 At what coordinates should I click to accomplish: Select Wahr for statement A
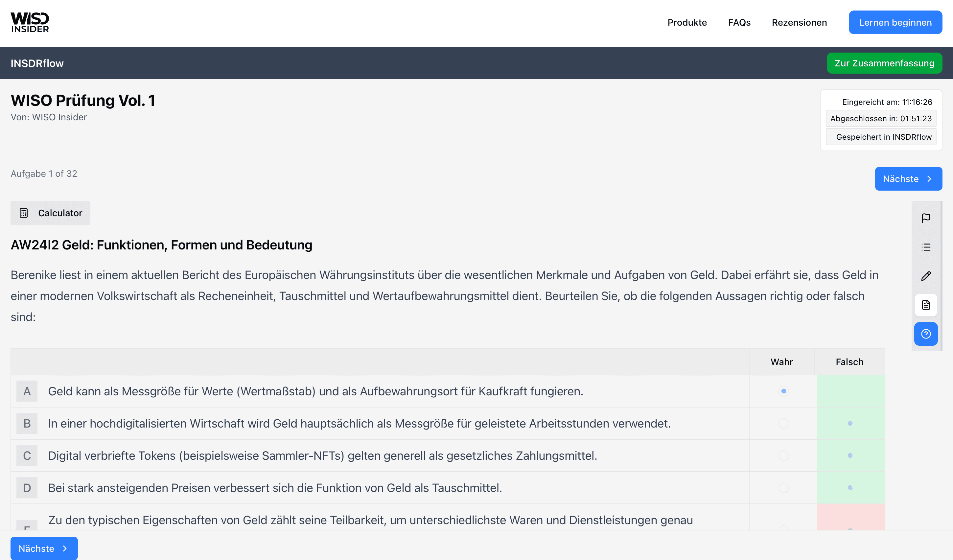(x=783, y=391)
